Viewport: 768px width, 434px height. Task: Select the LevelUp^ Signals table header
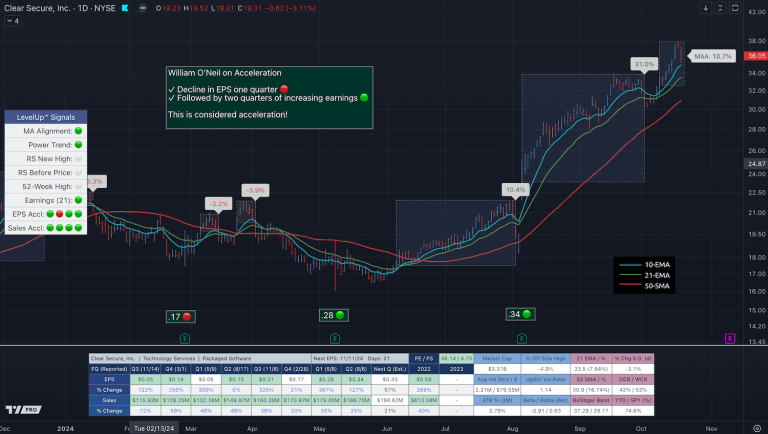pos(45,117)
